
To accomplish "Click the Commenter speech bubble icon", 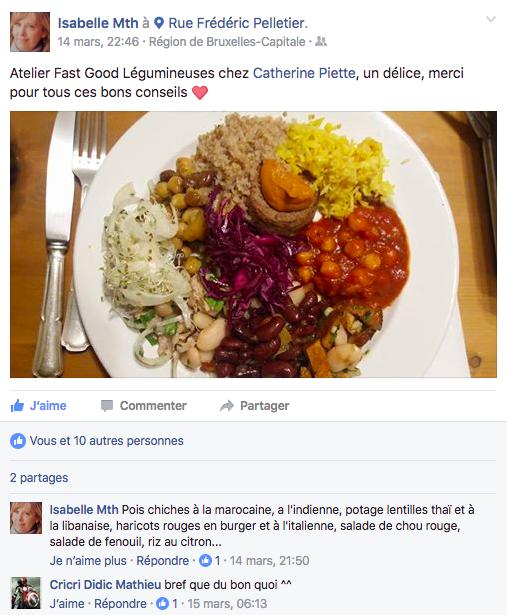I will tap(107, 406).
